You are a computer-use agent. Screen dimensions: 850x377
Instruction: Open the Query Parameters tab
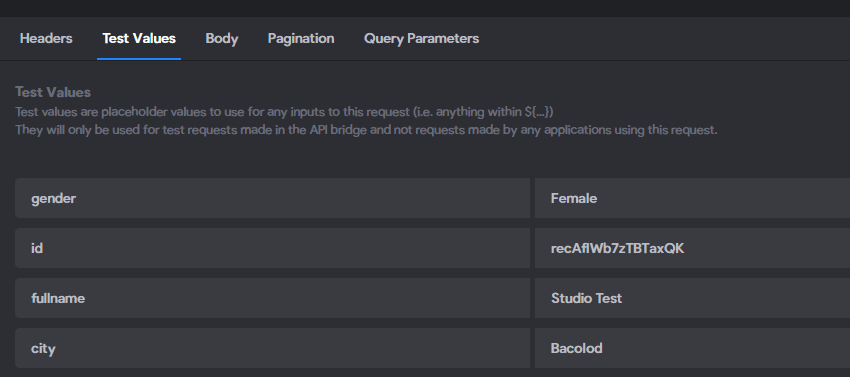point(421,39)
